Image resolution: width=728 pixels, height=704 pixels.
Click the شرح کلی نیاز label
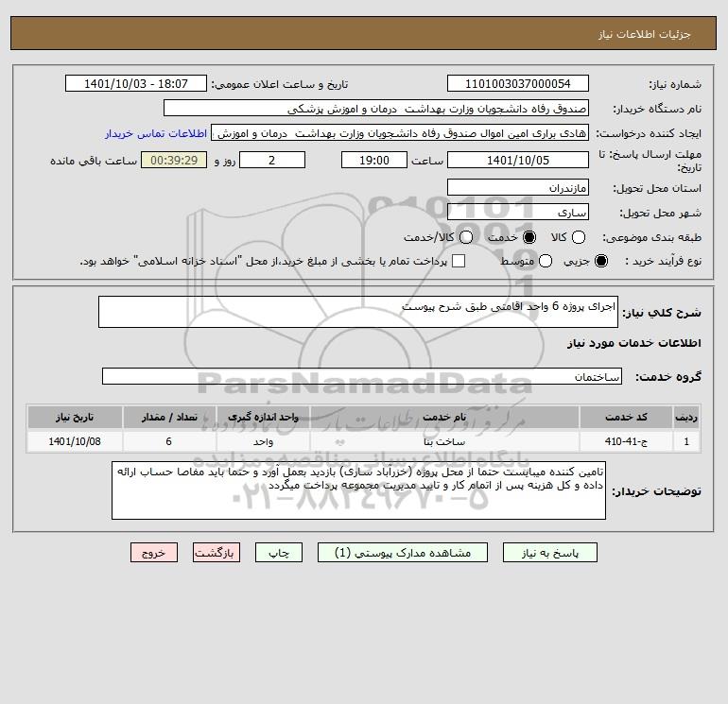(662, 313)
